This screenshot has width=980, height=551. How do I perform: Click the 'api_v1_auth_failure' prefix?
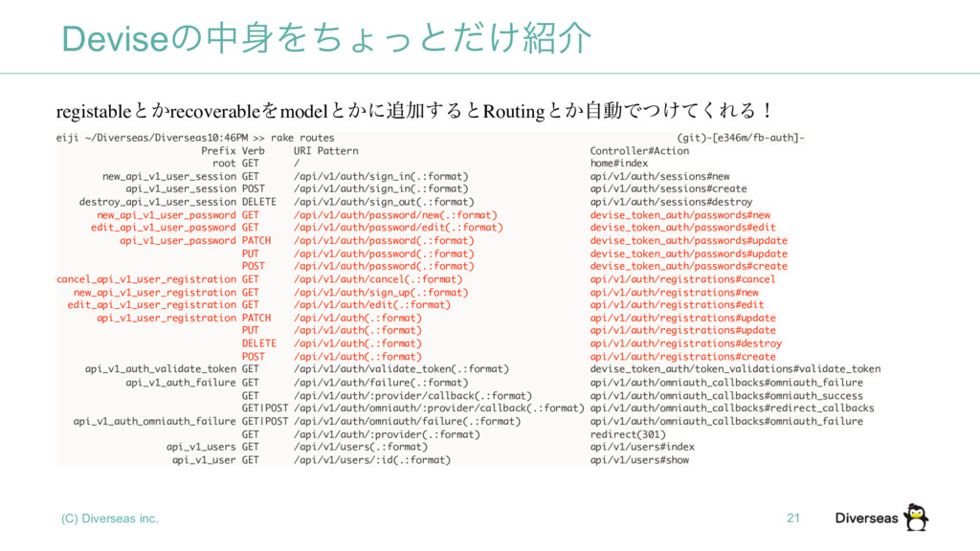tap(181, 383)
